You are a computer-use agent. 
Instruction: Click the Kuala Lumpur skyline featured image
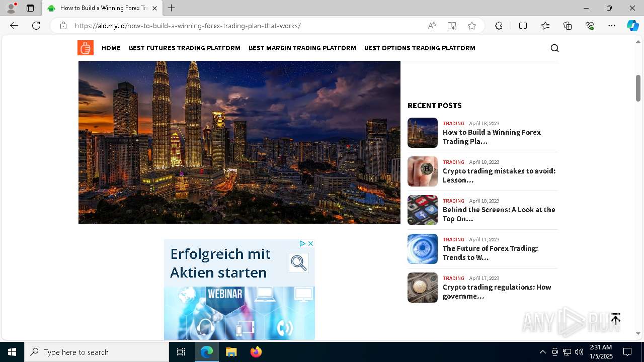point(239,142)
